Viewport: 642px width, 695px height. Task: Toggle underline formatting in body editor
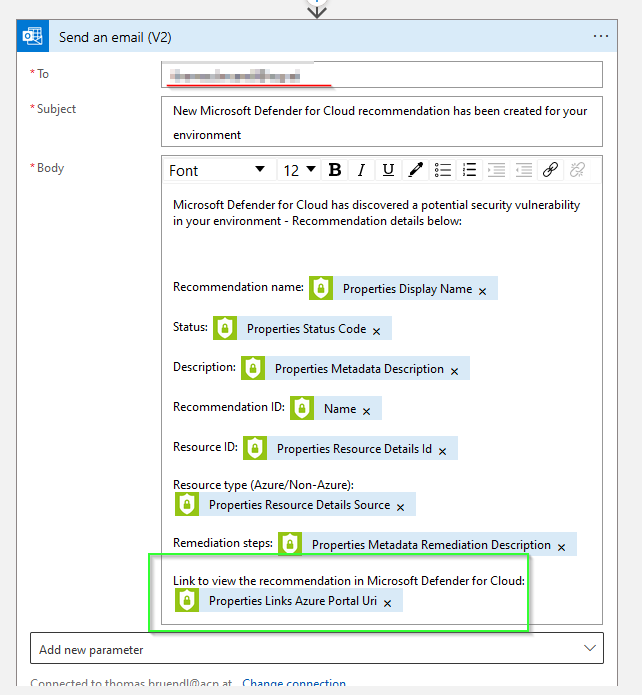[x=388, y=170]
